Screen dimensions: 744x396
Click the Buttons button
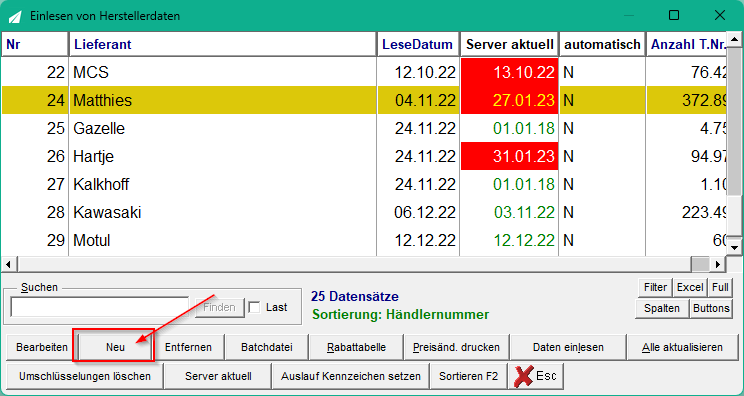pos(711,308)
